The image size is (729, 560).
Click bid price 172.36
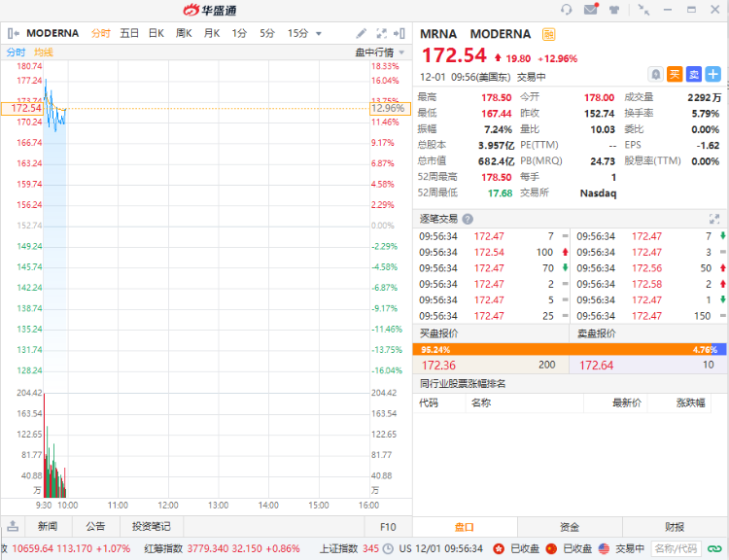pos(438,366)
